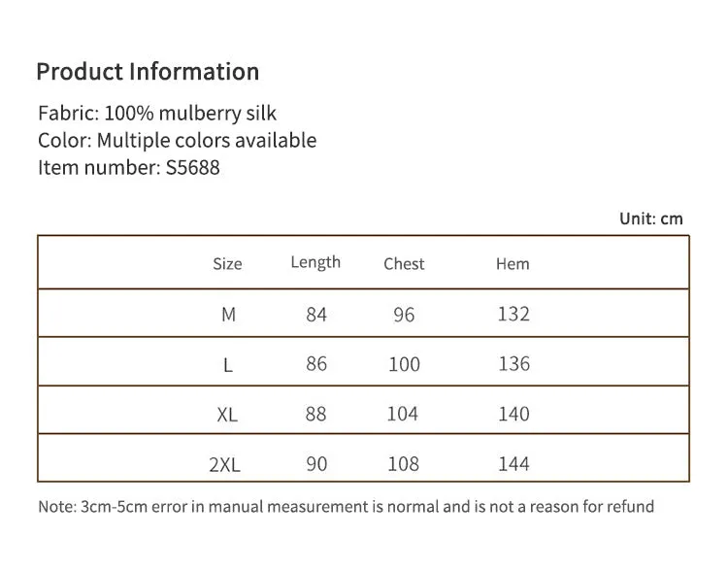Click the length value 84

316,315
